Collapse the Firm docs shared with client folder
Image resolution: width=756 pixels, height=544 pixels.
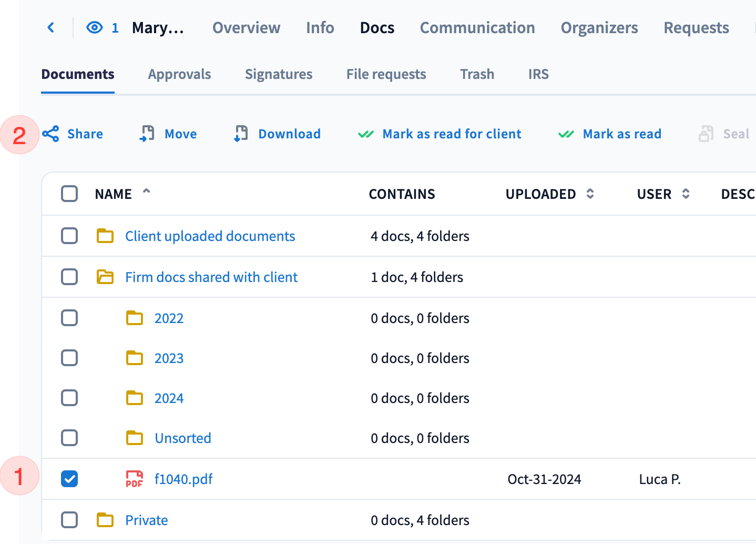pyautogui.click(x=105, y=277)
